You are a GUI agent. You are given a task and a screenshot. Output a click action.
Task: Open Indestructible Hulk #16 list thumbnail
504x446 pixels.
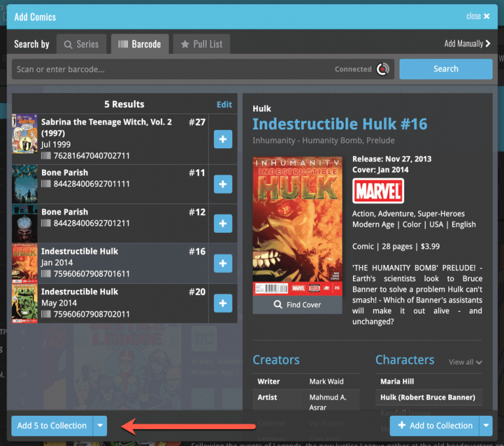tap(25, 263)
